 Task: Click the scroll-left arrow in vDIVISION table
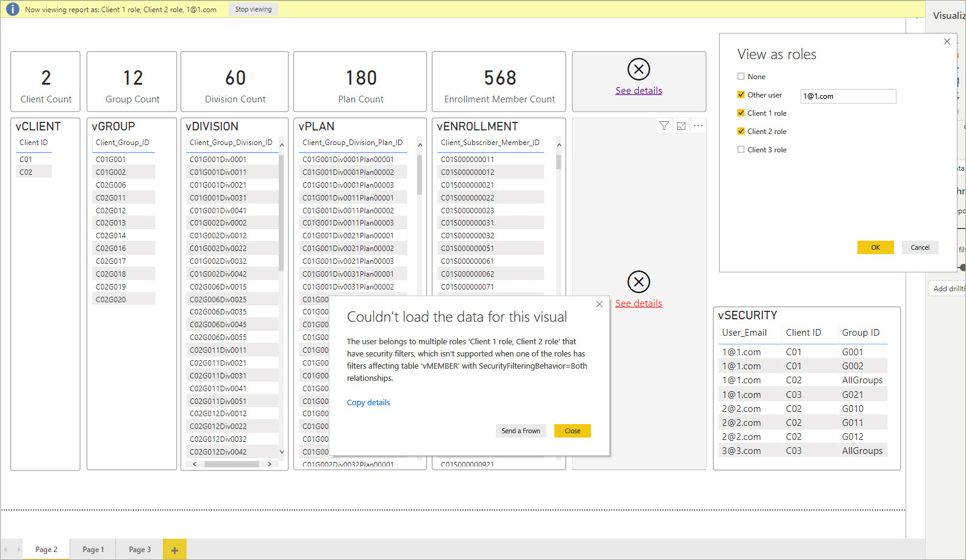[195, 464]
